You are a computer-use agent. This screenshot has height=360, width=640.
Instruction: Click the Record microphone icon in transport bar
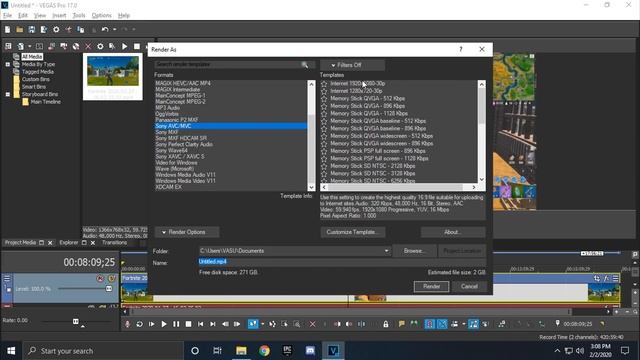coord(127,324)
